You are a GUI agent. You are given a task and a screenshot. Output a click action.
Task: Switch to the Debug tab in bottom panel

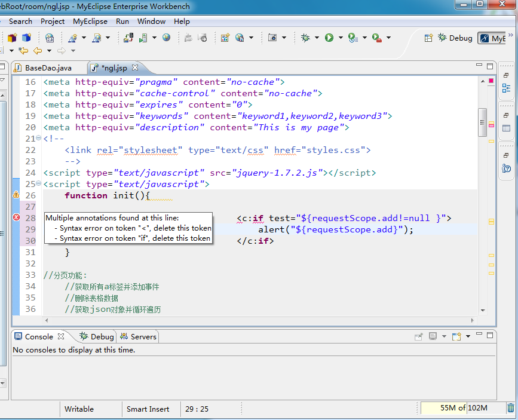click(x=97, y=337)
